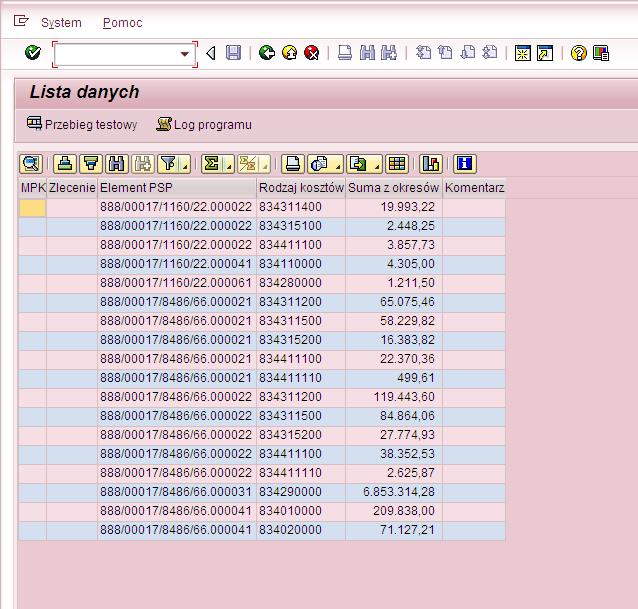Select the MPK column header
638x609 pixels.
33,188
